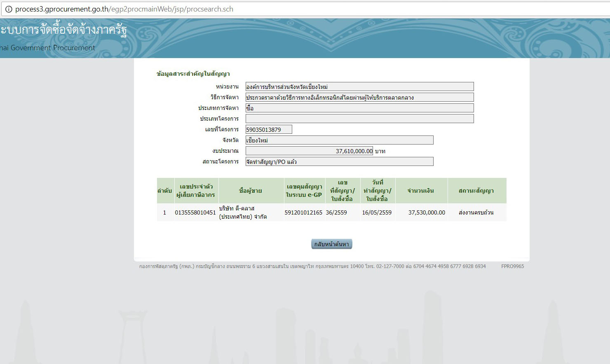Screen dimensions: 610x364
Task: Click the URL text in the address bar
Action: pyautogui.click(x=124, y=9)
